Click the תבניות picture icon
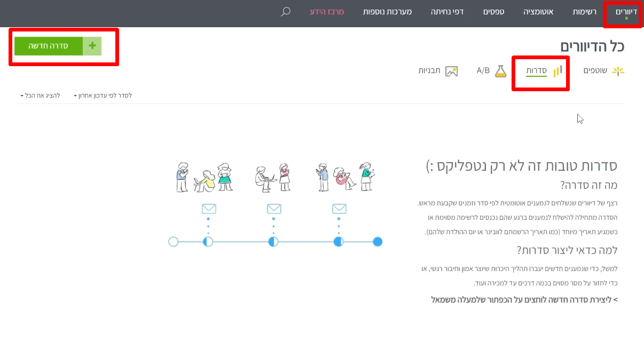 [x=452, y=71]
